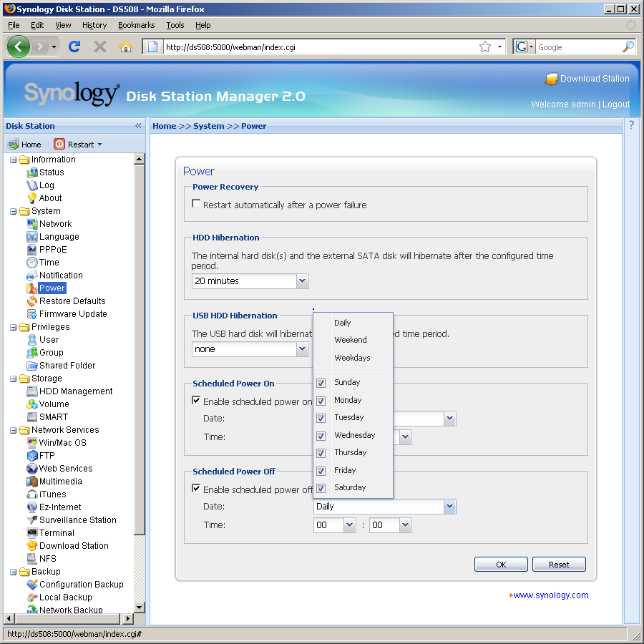Select Weekend preset in day list
The image size is (644, 644).
351,340
